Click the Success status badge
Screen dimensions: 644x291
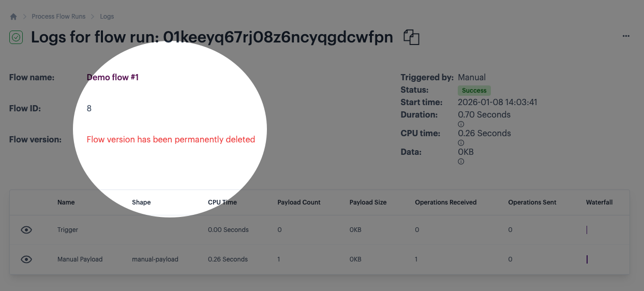point(474,91)
